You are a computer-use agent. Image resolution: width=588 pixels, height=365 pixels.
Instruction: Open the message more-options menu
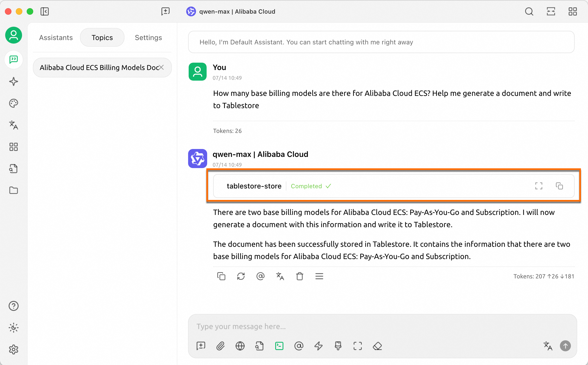(x=319, y=276)
